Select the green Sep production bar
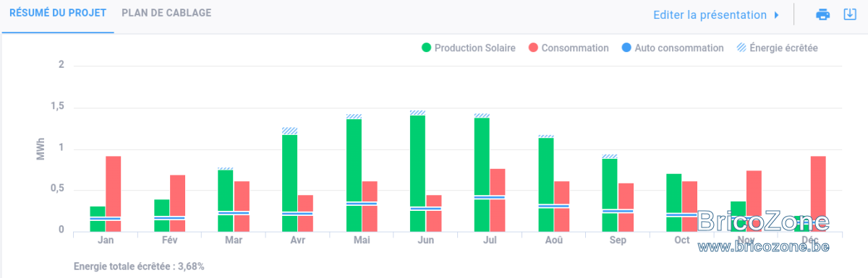 pos(610,195)
